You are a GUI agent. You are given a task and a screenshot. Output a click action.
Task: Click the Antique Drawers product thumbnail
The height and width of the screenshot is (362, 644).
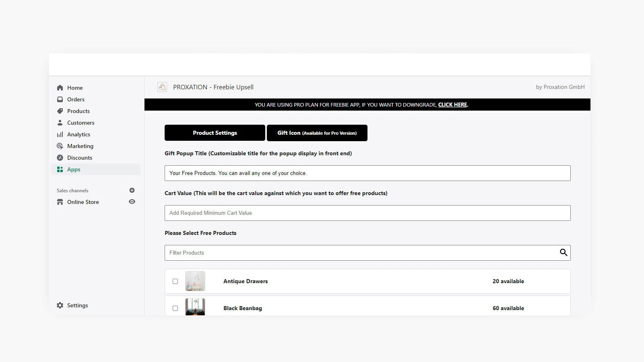(195, 281)
